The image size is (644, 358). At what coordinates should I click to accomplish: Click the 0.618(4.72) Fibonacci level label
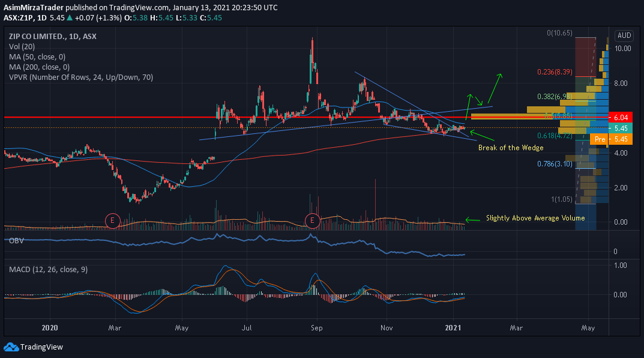555,136
